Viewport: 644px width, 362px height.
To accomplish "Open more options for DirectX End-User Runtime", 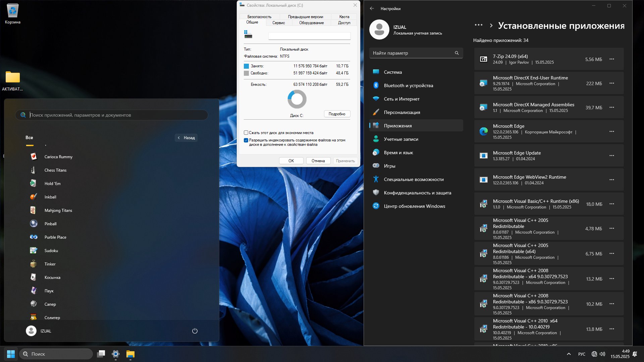I will tap(612, 83).
